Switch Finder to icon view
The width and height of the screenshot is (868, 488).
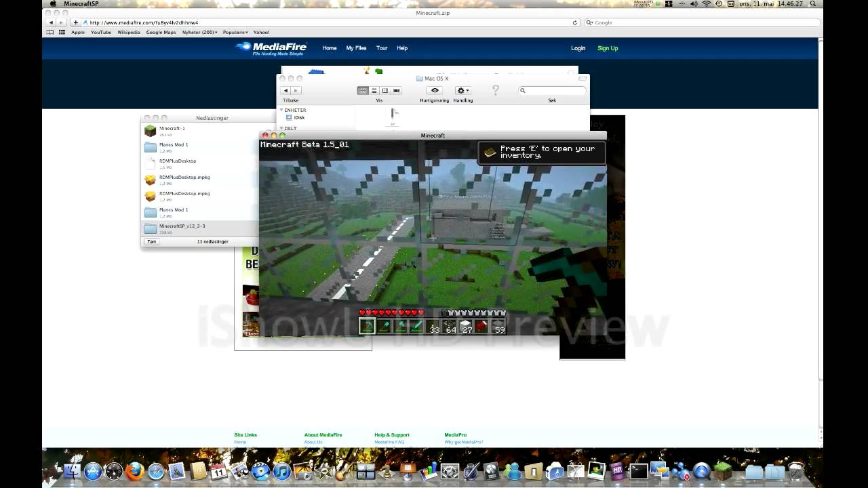363,90
